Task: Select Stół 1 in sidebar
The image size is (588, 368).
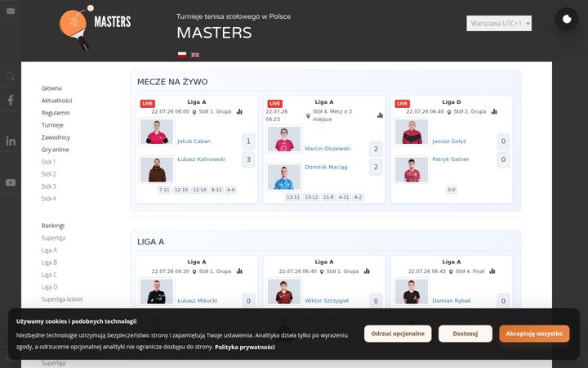Action: 48,162
